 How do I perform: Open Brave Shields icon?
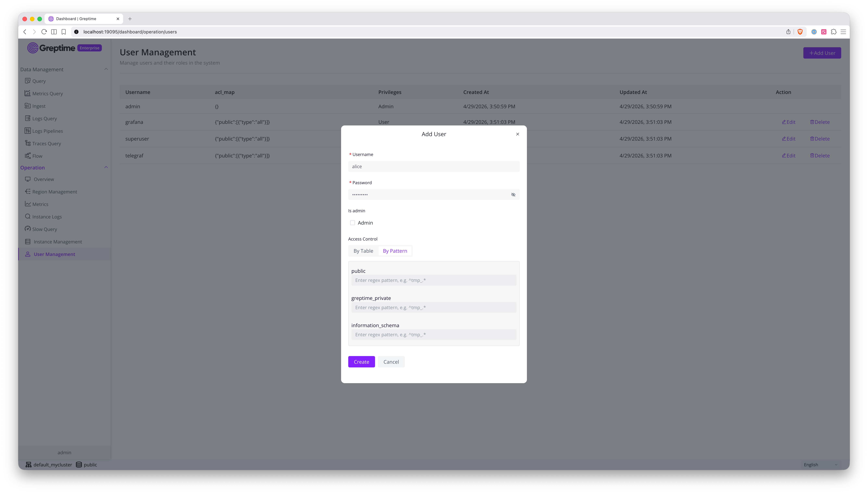[x=800, y=32]
